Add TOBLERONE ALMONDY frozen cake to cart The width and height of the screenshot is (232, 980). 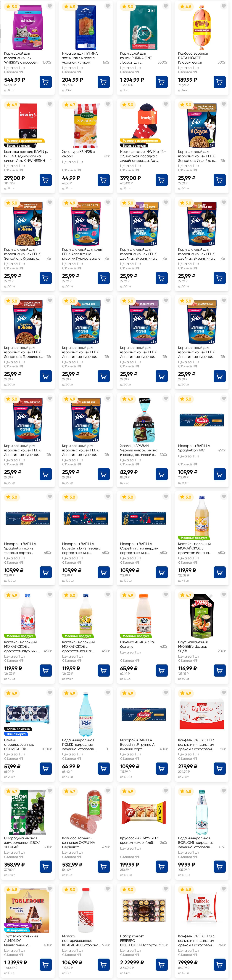[46, 964]
